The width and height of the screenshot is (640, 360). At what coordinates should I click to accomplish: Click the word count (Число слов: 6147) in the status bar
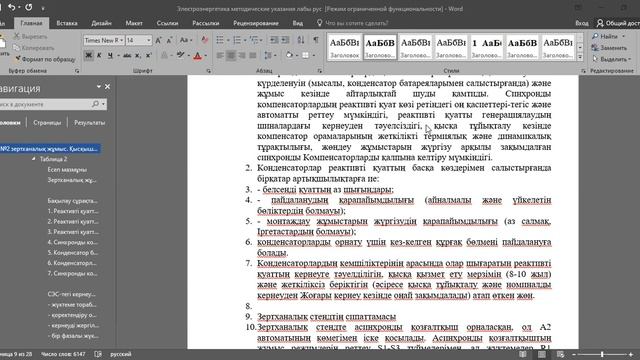pos(63,354)
